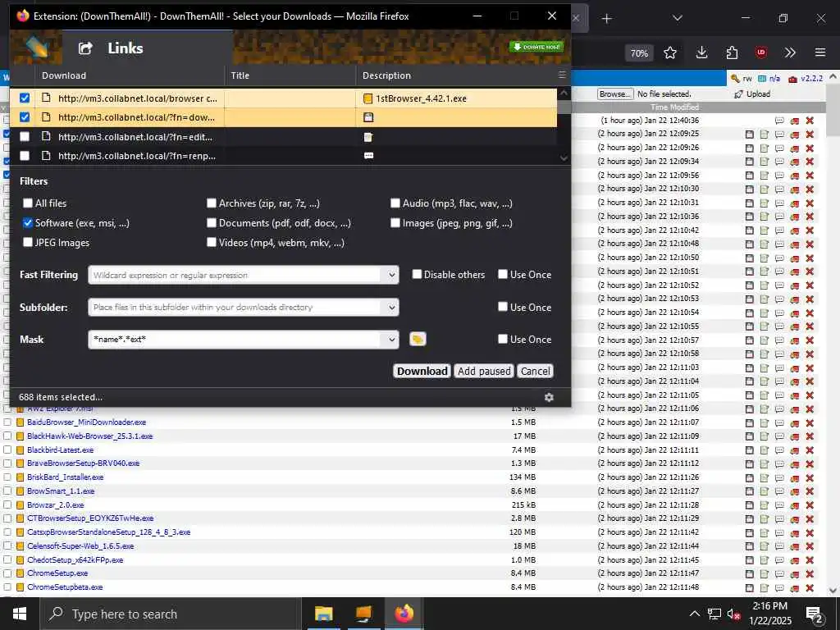Enable the Videos (mp4, webm, mkv) filter
The image size is (840, 630).
click(212, 243)
